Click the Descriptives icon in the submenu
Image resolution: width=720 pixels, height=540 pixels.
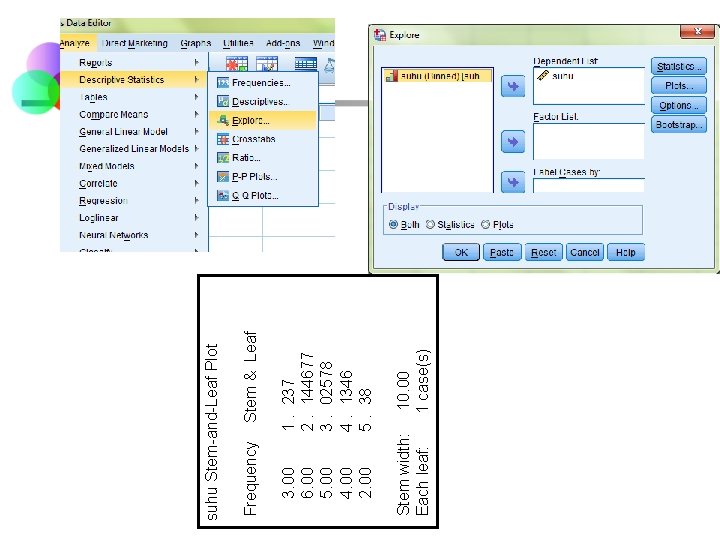coord(223,101)
